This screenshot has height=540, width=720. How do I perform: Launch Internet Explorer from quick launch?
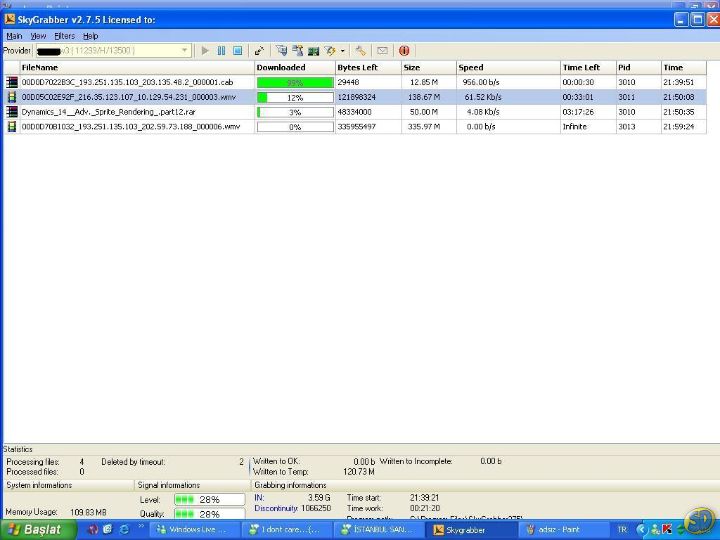124,529
